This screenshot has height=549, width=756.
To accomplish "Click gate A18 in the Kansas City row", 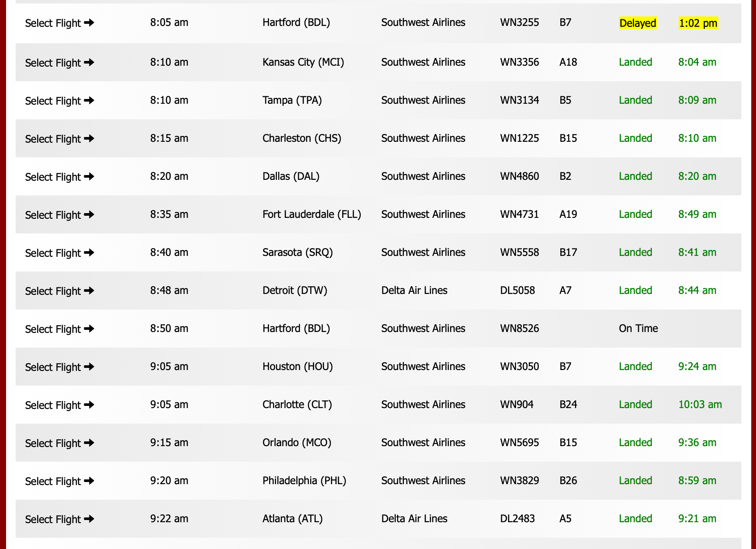I will [x=568, y=62].
